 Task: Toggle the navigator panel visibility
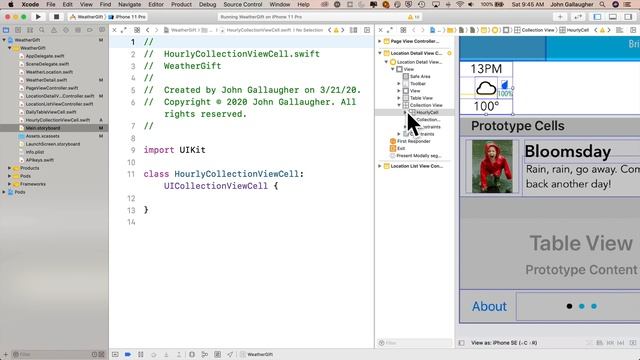point(597,17)
